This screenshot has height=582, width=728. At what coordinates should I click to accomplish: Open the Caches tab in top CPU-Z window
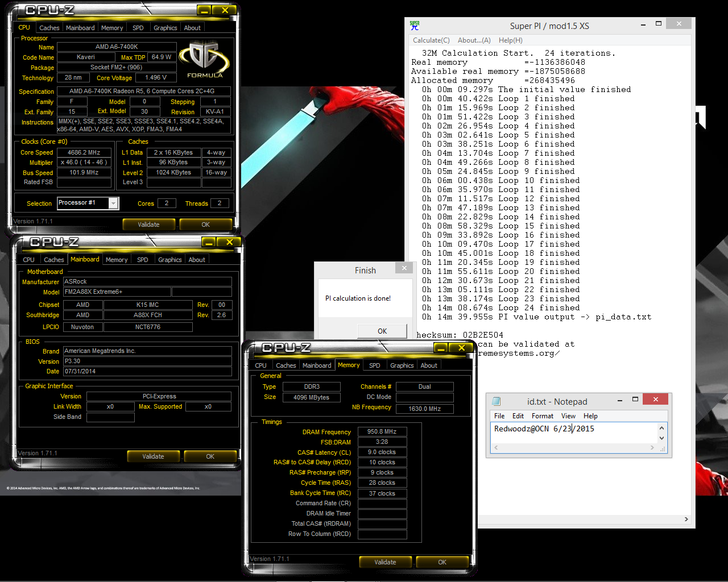pyautogui.click(x=49, y=28)
